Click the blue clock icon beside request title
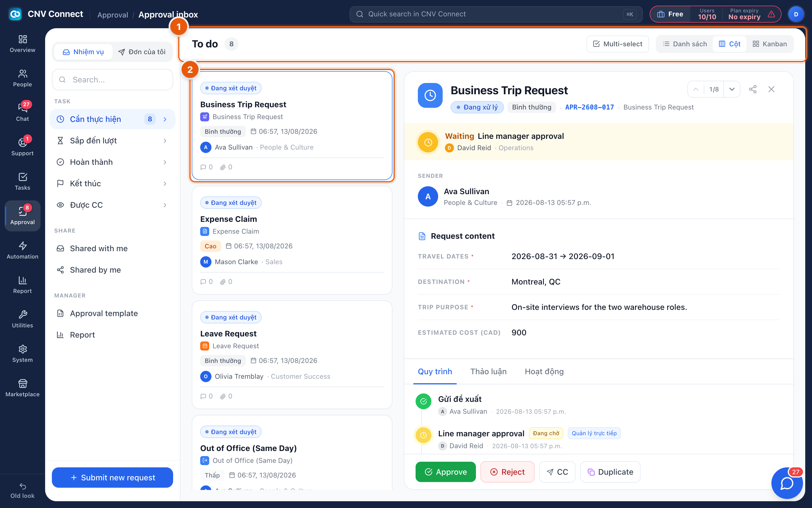Image resolution: width=812 pixels, height=508 pixels. tap(430, 95)
